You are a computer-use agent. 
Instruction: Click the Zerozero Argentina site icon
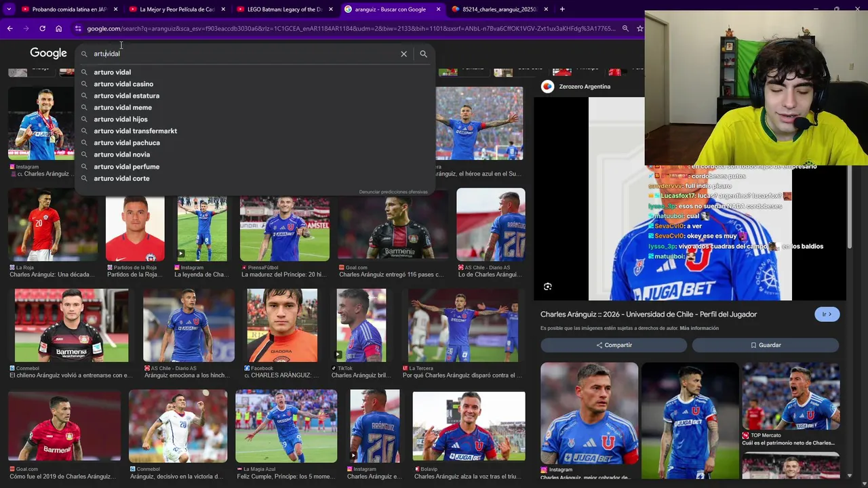[x=547, y=87]
